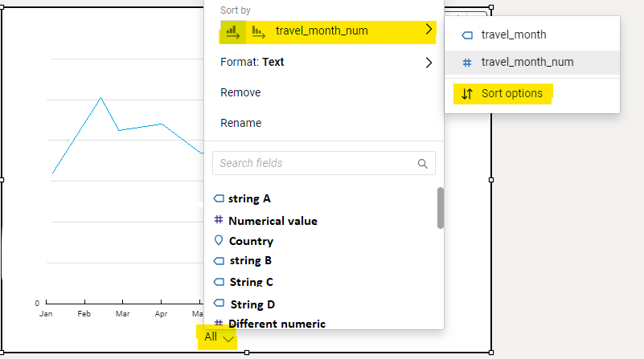Viewport: 644px width, 359px height.
Task: Click the Search fields input box
Action: pyautogui.click(x=314, y=163)
